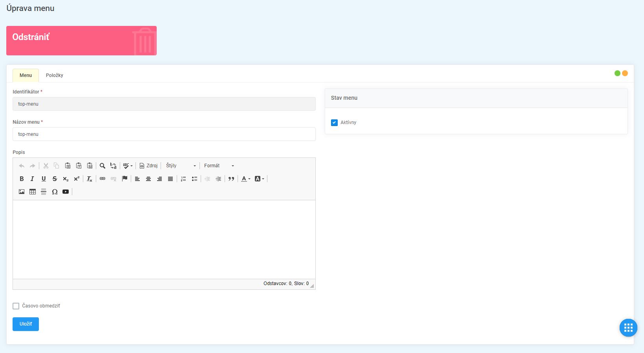Click the Uložiť save button

26,324
